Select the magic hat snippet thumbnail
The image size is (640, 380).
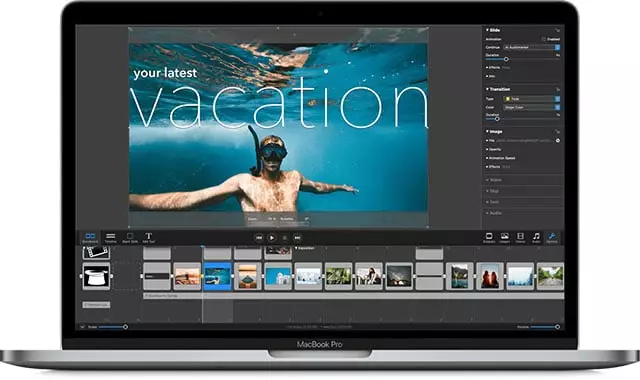96,276
